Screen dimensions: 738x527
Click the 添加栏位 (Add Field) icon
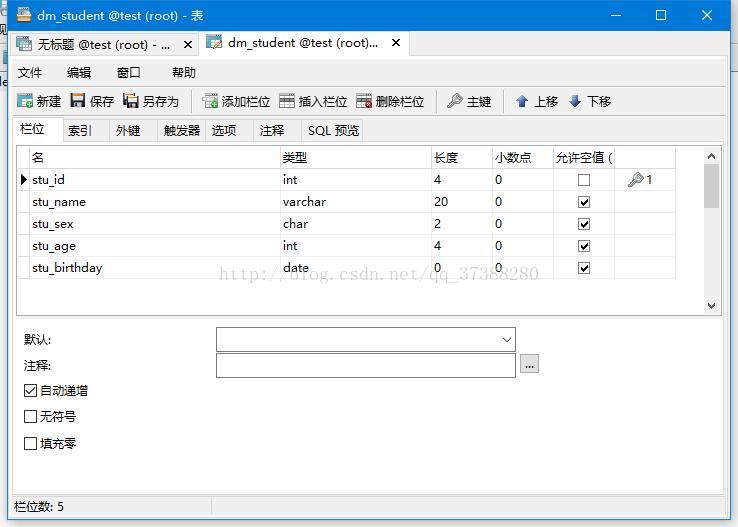(x=210, y=101)
